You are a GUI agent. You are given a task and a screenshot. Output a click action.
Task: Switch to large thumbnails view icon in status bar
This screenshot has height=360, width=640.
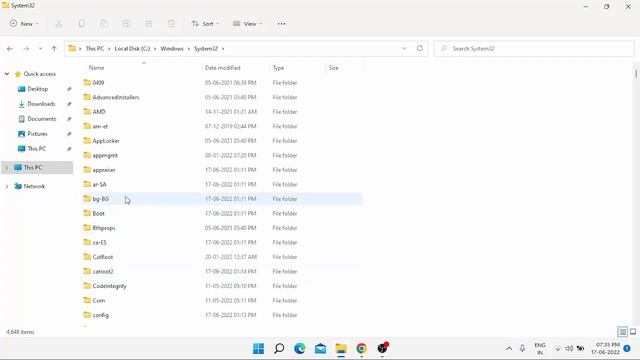tap(633, 332)
